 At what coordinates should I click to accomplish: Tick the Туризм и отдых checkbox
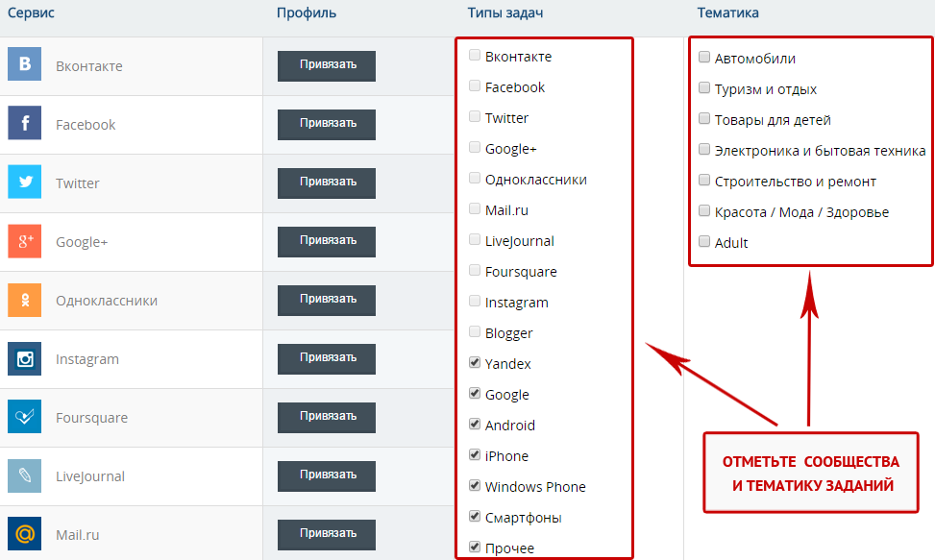(704, 88)
